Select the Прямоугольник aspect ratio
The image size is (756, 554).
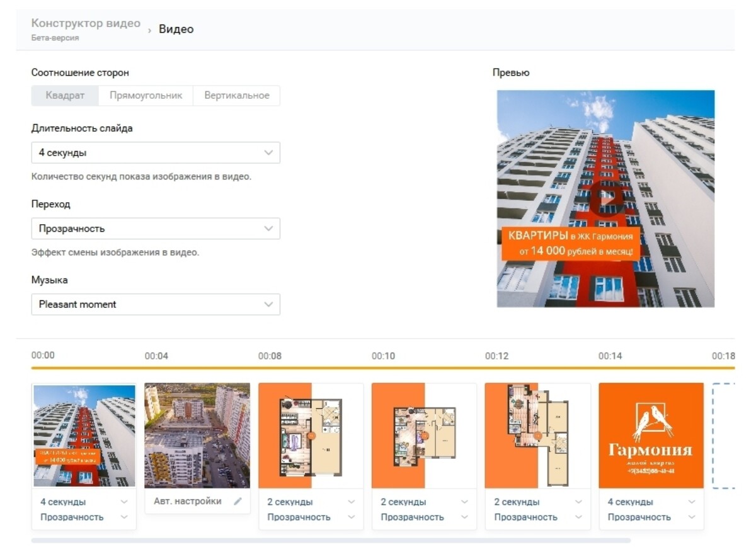point(146,96)
